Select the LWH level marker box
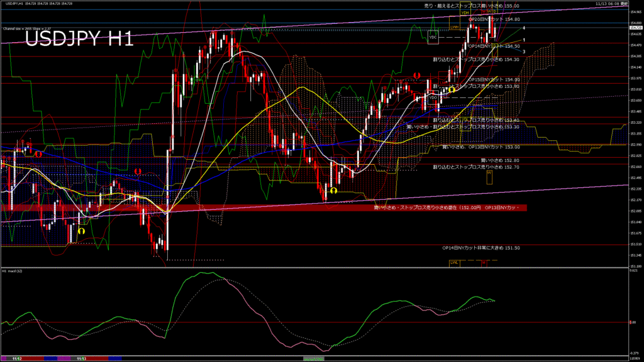Screen dimensions: 644x362 point(453,27)
